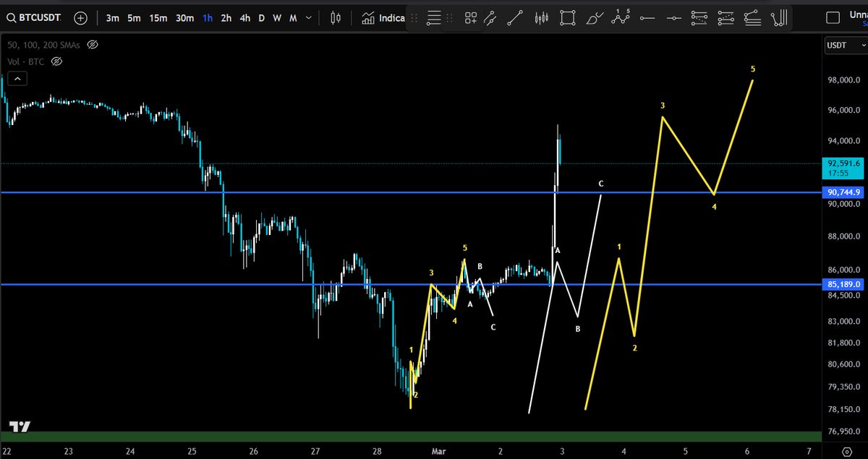Select the Brush drawing tool

(594, 17)
